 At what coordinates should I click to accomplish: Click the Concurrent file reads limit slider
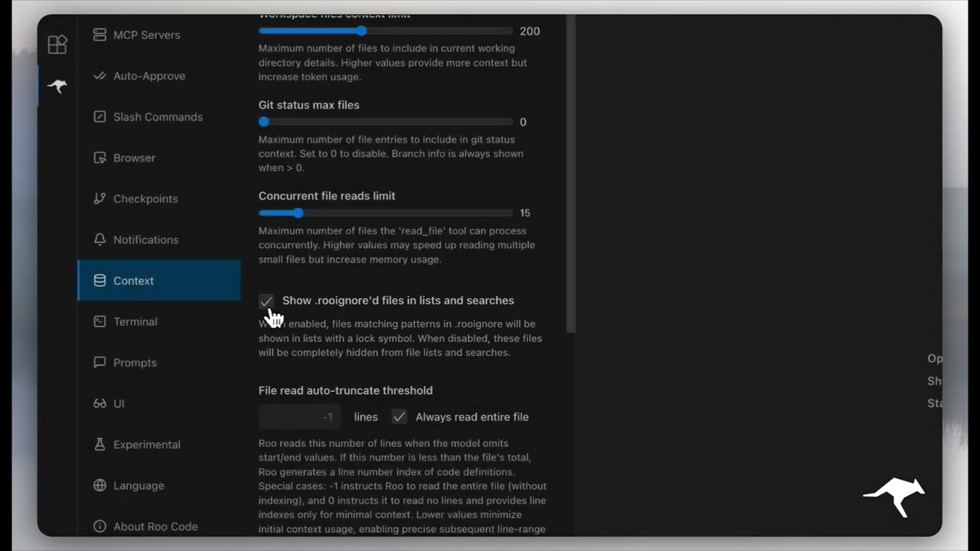[386, 213]
